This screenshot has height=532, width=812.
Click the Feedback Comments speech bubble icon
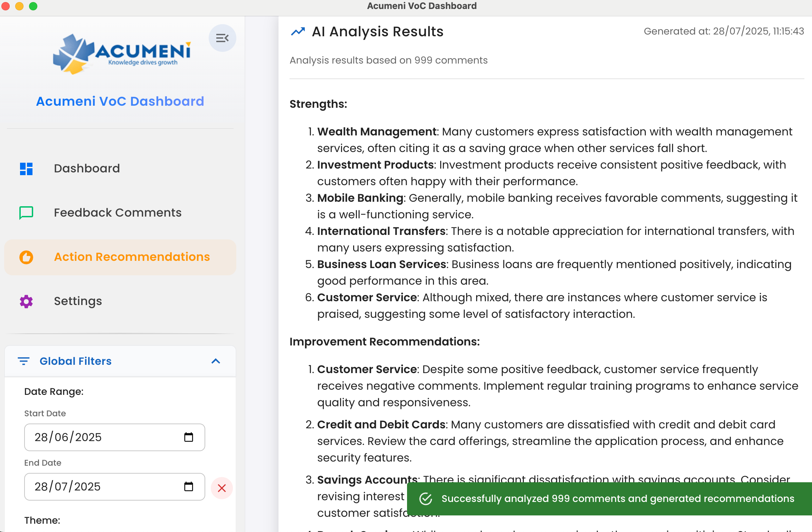pos(26,213)
